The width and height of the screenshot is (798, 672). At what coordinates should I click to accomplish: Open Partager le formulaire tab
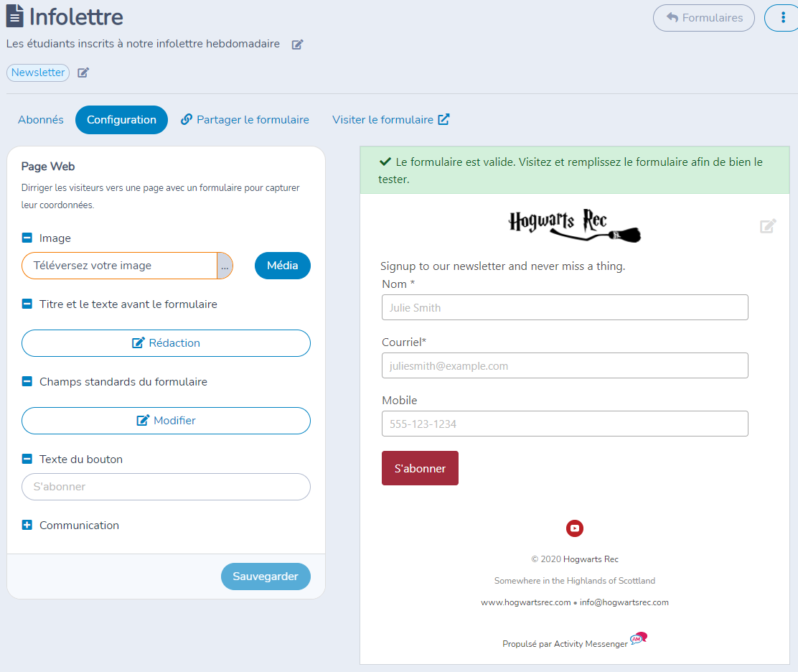click(x=245, y=120)
